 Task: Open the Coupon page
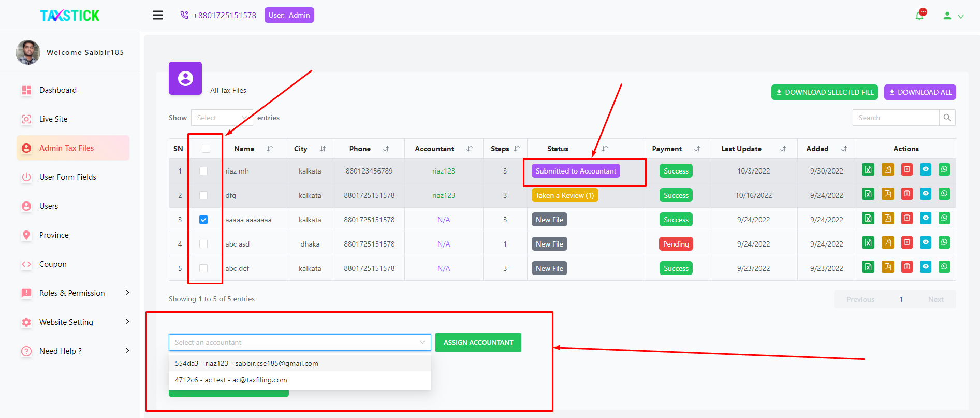point(53,264)
